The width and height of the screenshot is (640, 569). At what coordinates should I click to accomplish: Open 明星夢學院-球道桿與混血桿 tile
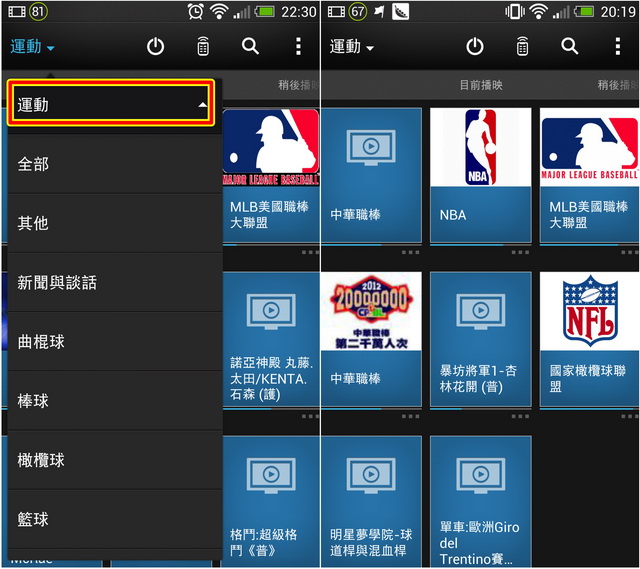(x=371, y=501)
